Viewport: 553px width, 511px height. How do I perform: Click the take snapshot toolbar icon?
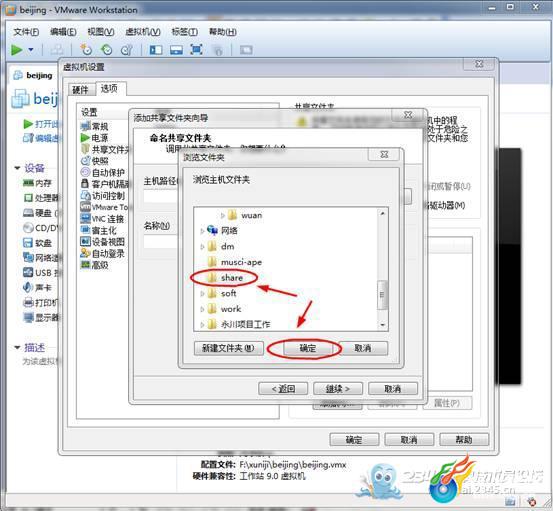[x=86, y=50]
